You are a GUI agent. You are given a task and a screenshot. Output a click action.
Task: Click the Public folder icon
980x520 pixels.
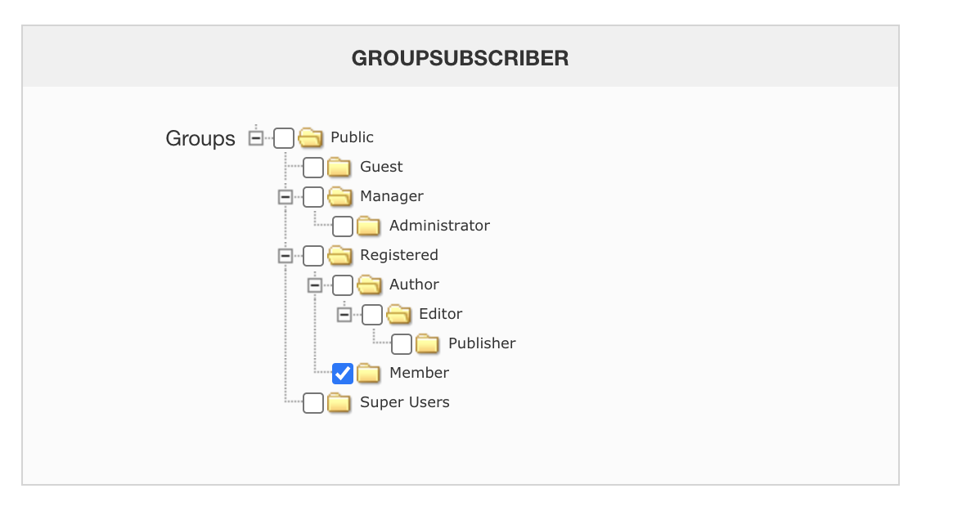pyautogui.click(x=311, y=137)
